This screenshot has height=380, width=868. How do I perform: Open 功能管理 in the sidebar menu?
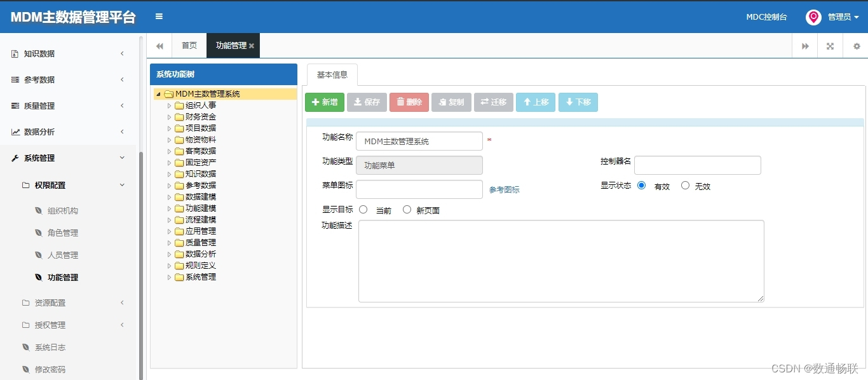pyautogui.click(x=63, y=278)
